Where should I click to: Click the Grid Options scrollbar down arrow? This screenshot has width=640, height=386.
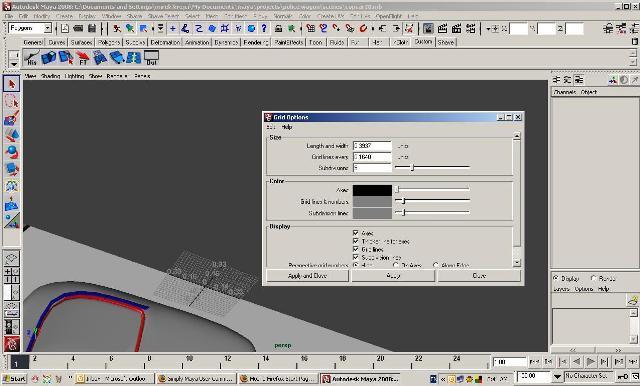pos(517,263)
